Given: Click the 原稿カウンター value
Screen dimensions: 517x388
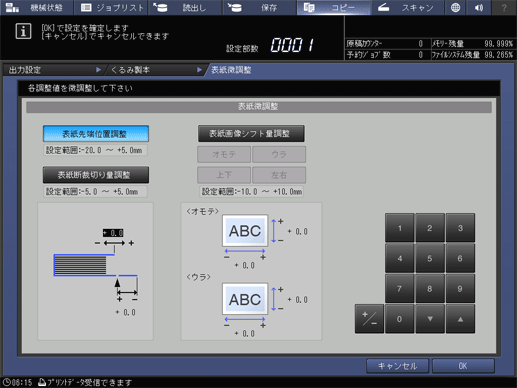Looking at the screenshot, I should pos(421,44).
